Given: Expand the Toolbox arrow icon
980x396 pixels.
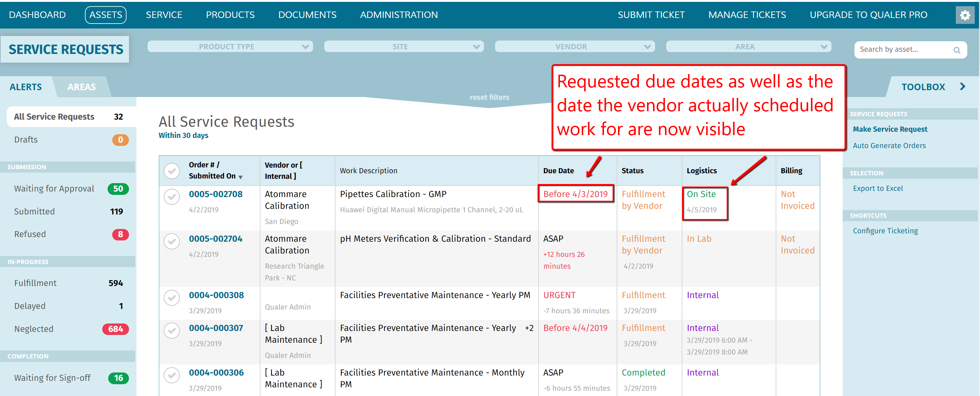Looking at the screenshot, I should tap(962, 86).
